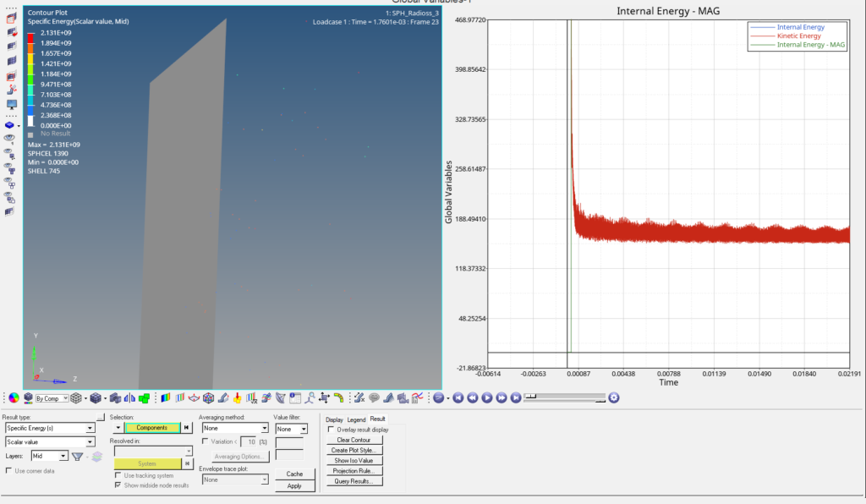866x504 pixels.
Task: Click the two overlapping green squares icon
Action: point(144,398)
